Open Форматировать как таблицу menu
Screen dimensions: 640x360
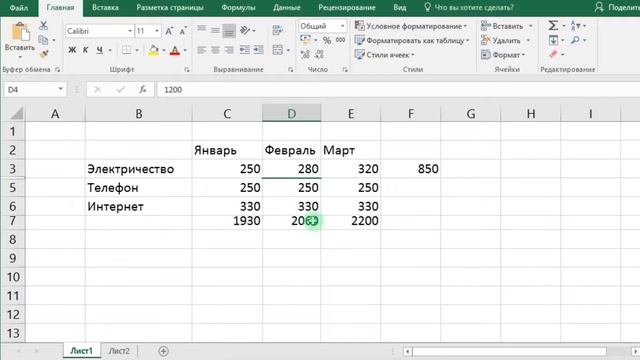(x=412, y=40)
